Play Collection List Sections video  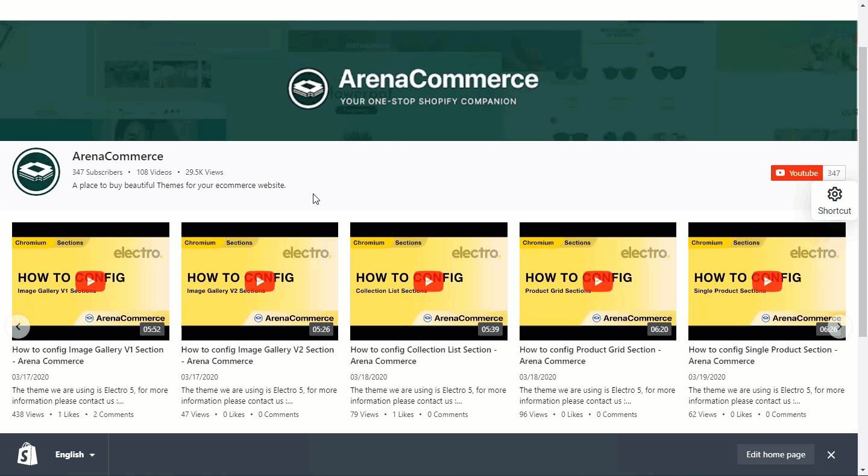click(x=429, y=281)
